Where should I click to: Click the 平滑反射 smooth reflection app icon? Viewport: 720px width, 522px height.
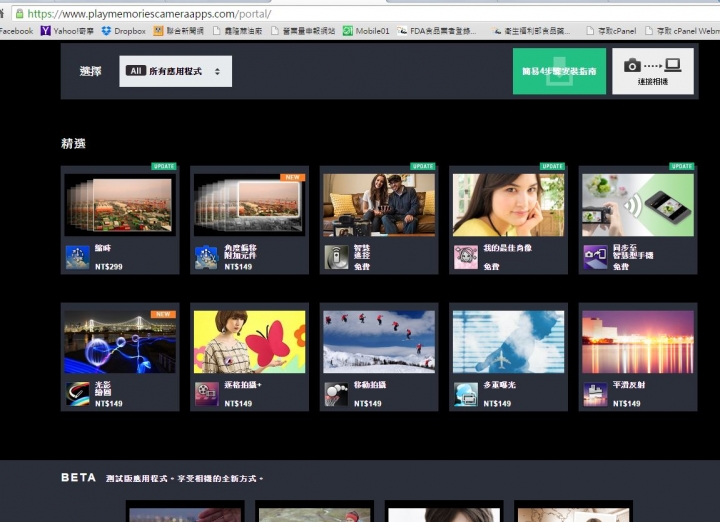(x=595, y=394)
